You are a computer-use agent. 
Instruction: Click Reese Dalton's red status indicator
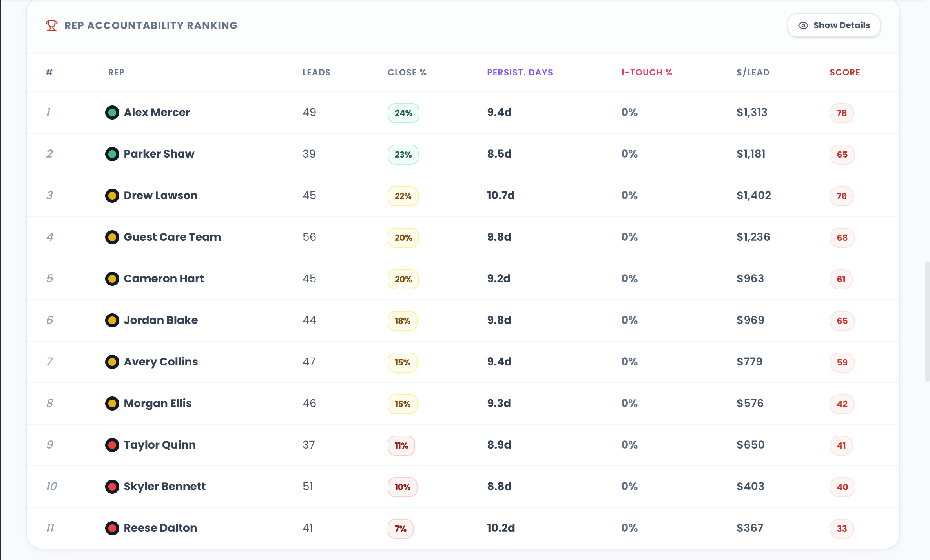112,528
